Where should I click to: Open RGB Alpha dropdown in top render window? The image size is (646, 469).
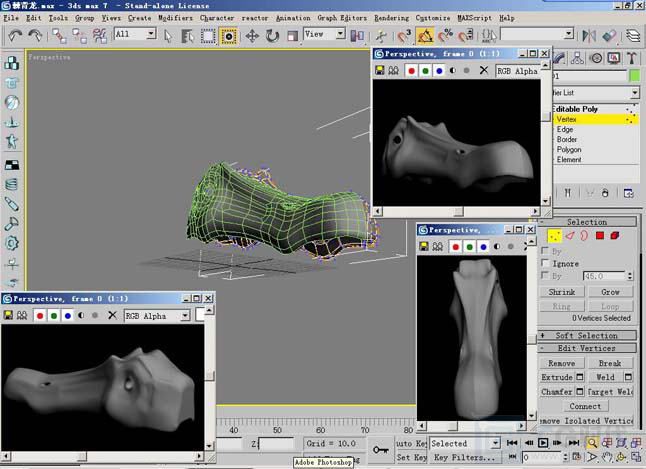[517, 71]
